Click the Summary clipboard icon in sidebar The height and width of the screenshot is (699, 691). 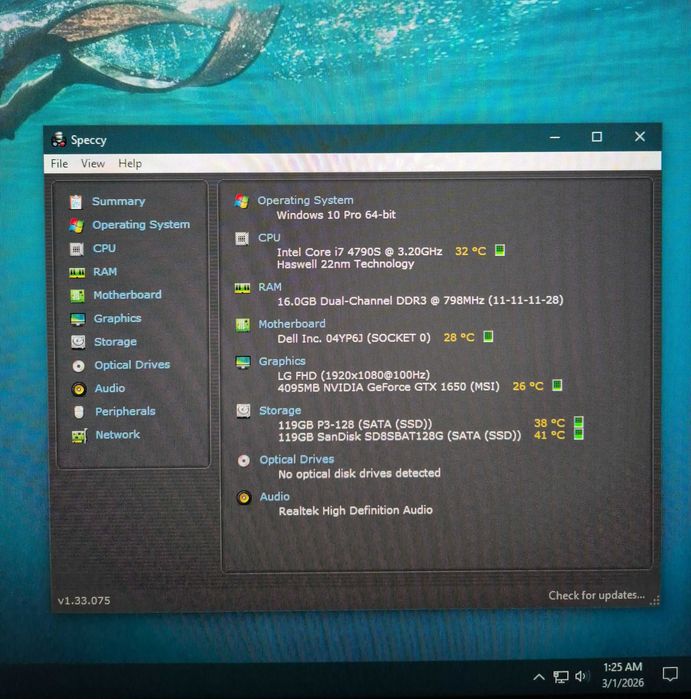[x=76, y=202]
